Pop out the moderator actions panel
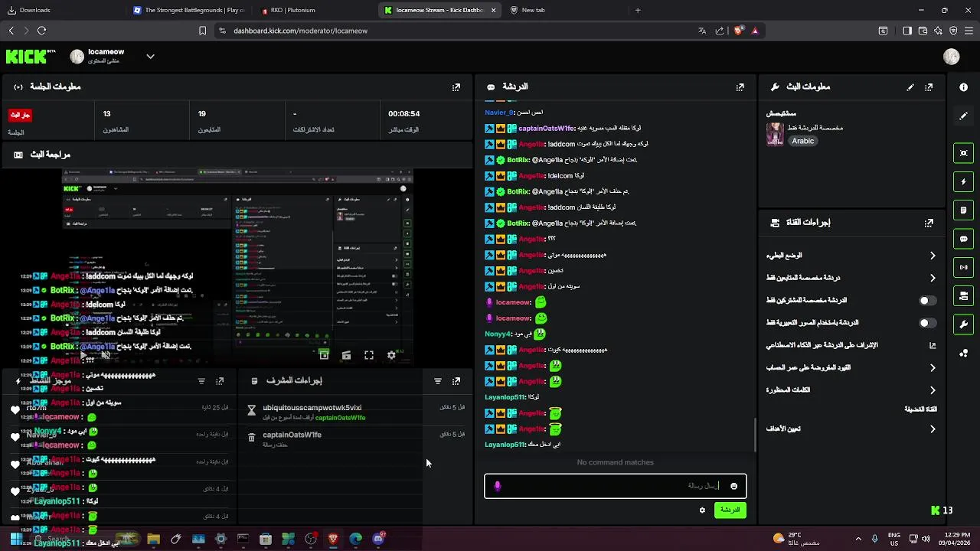This screenshot has width=980, height=551. pyautogui.click(x=456, y=380)
